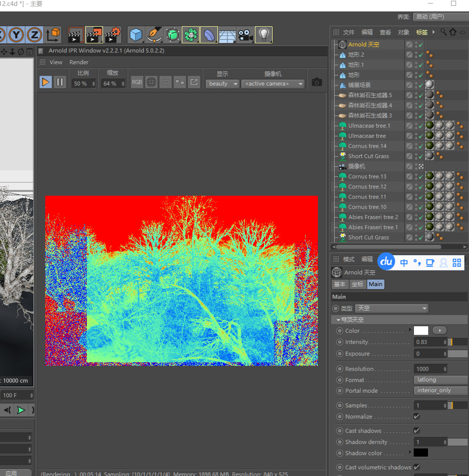Toggle RGB channel display button
The image size is (469, 476).
click(137, 82)
